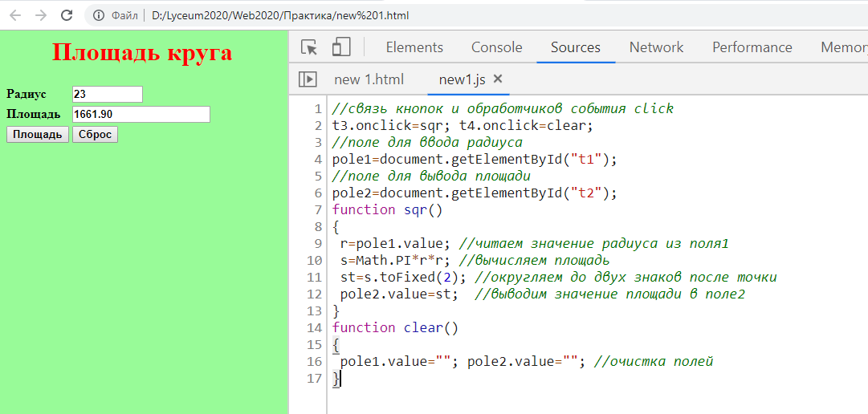Image resolution: width=868 pixels, height=414 pixels.
Task: Toggle a breakpoint on line number 16
Action: click(315, 362)
